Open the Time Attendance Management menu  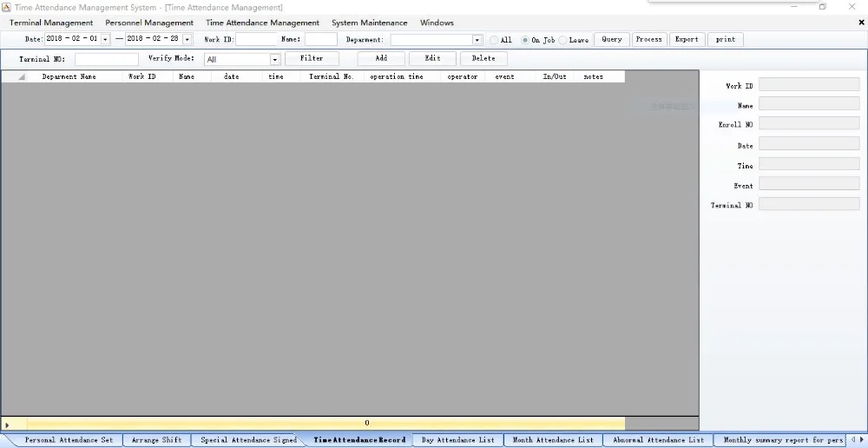point(262,23)
